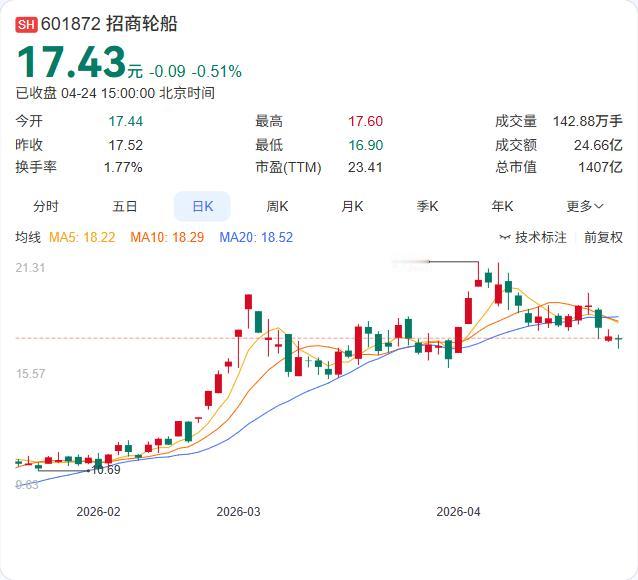
Task: Click the 昨收 value 17.52
Action: pyautogui.click(x=126, y=145)
